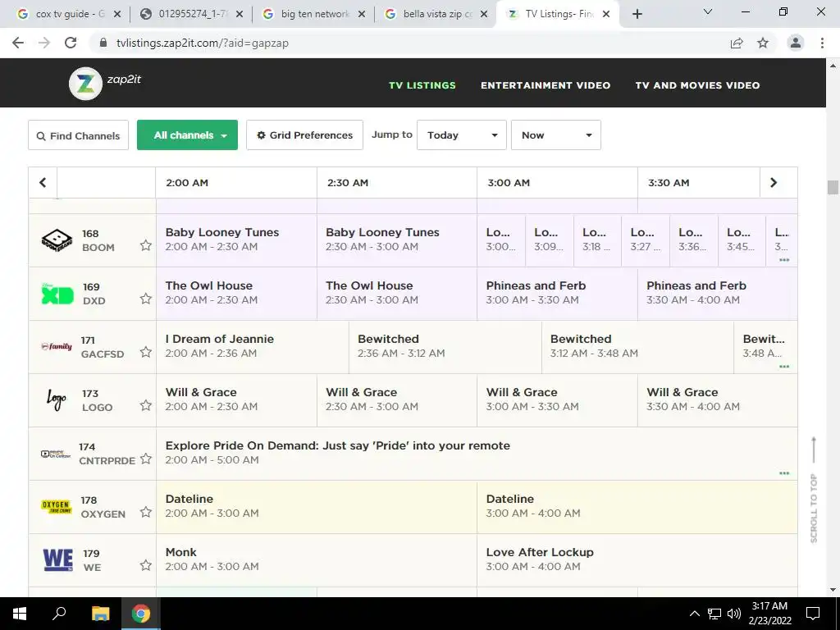Open the tab search chevron

pyautogui.click(x=708, y=11)
